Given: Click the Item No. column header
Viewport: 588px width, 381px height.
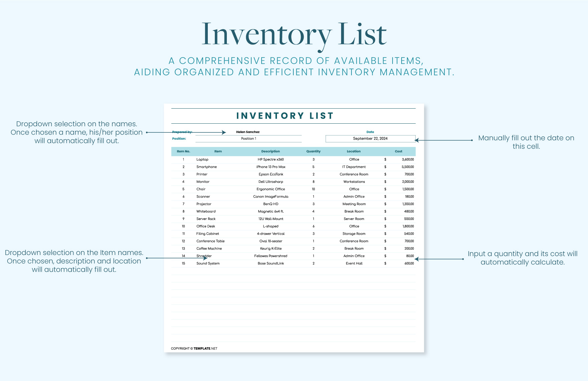Looking at the screenshot, I should click(x=183, y=151).
